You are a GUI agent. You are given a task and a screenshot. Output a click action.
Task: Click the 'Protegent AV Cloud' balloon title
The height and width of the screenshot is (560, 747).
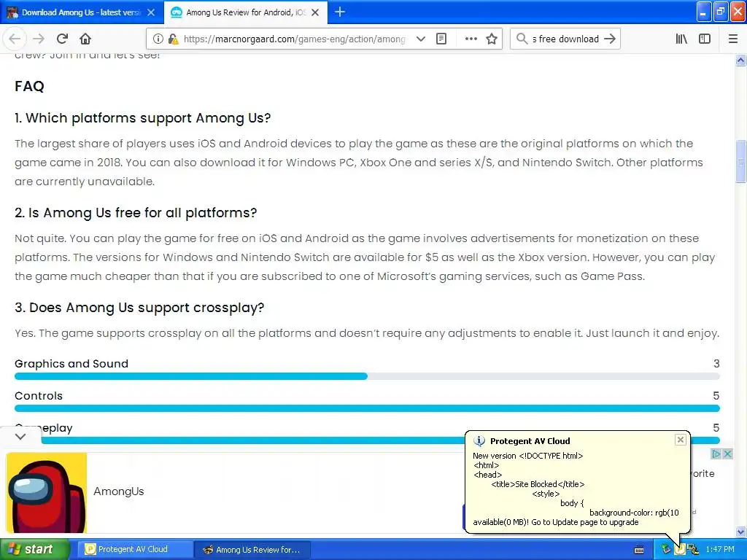tap(530, 441)
